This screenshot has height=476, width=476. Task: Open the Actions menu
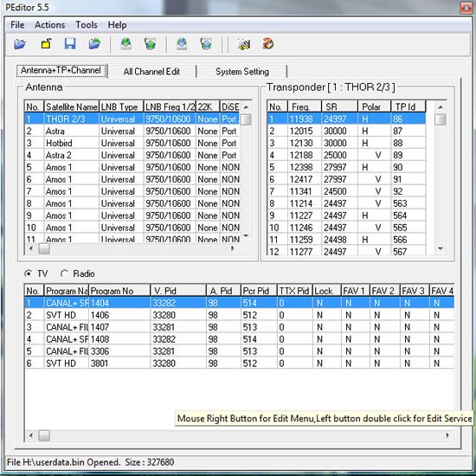(x=50, y=25)
